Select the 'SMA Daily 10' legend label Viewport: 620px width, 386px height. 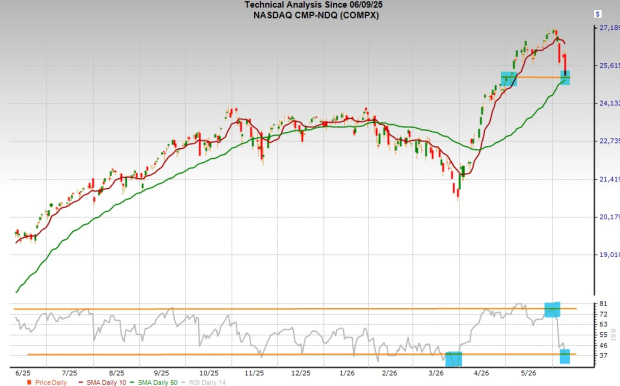106,382
